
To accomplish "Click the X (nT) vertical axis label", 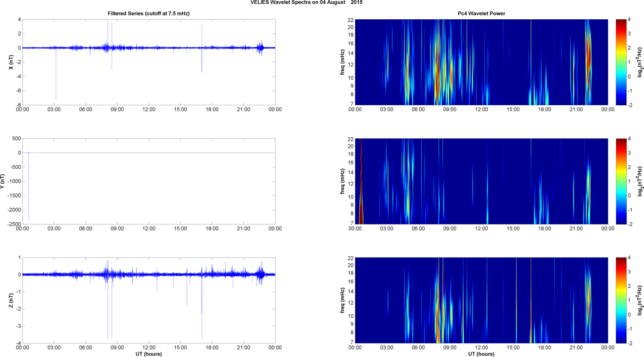I will click(11, 62).
